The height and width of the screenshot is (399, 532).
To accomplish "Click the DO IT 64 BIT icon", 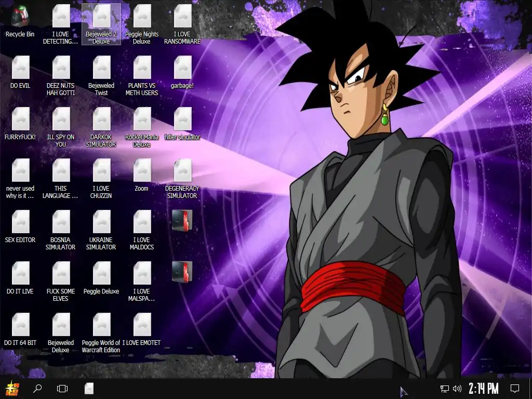I will pyautogui.click(x=20, y=329).
